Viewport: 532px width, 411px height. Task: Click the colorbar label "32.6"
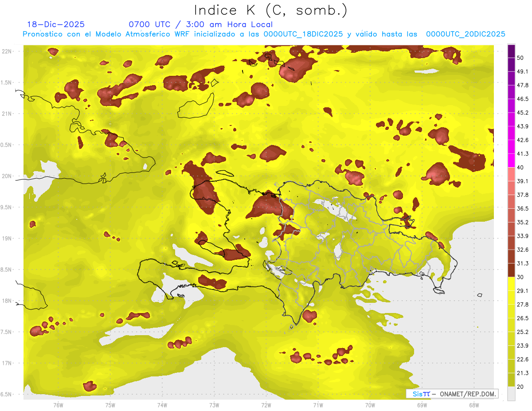522,250
